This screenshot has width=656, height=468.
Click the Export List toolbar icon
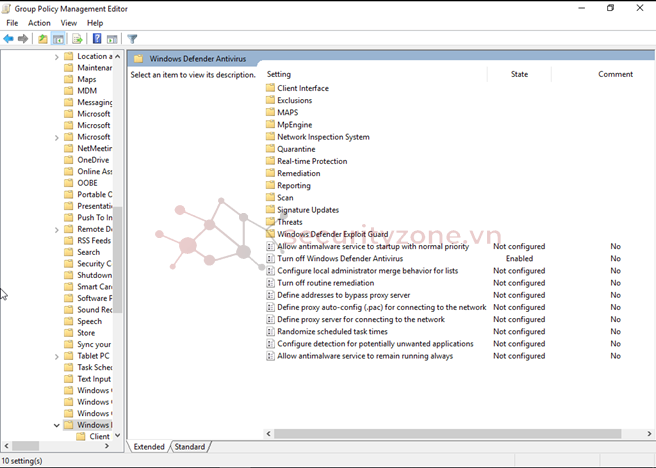click(x=77, y=39)
